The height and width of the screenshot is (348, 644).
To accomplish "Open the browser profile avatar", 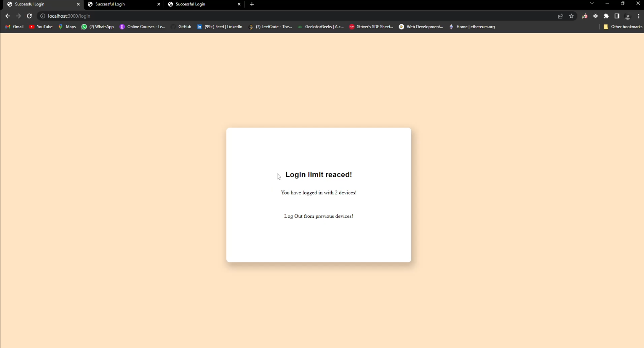I will 628,16.
